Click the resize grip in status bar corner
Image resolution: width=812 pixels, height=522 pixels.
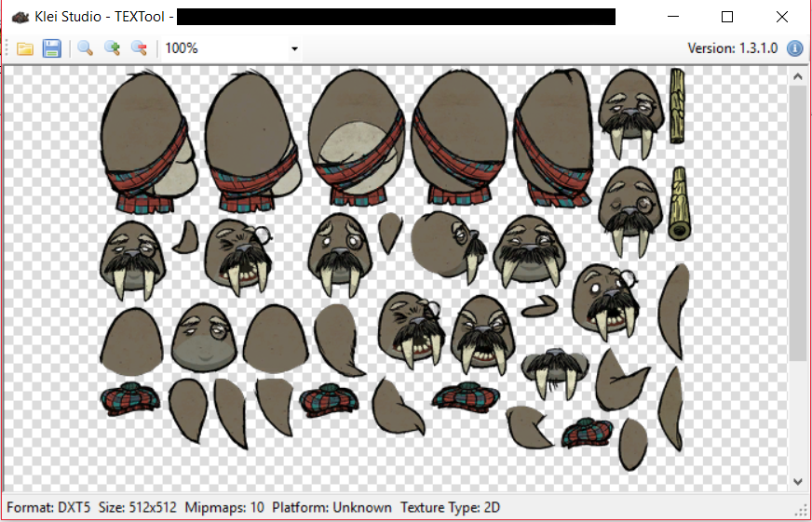click(x=801, y=511)
